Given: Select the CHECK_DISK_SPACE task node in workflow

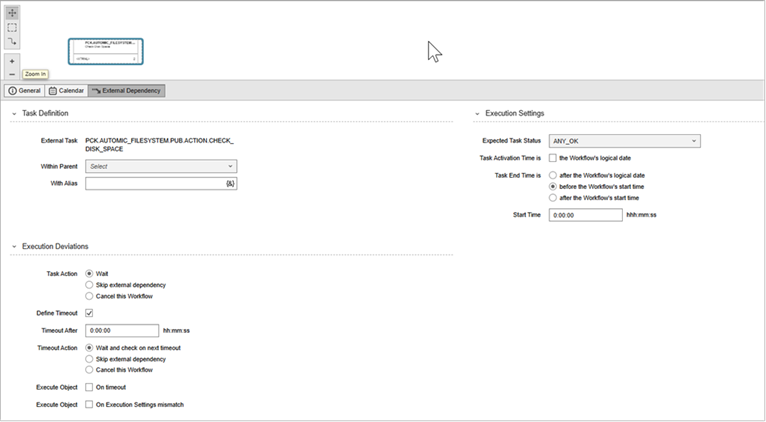Looking at the screenshot, I should 105,52.
